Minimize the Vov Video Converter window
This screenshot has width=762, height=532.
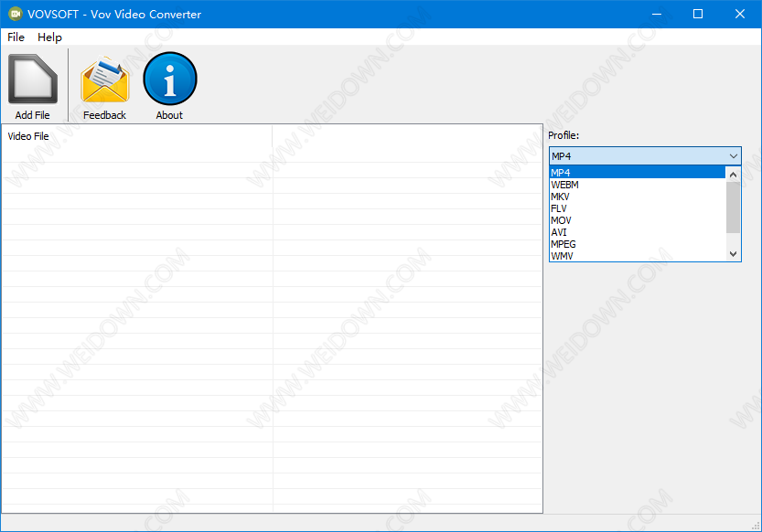657,14
